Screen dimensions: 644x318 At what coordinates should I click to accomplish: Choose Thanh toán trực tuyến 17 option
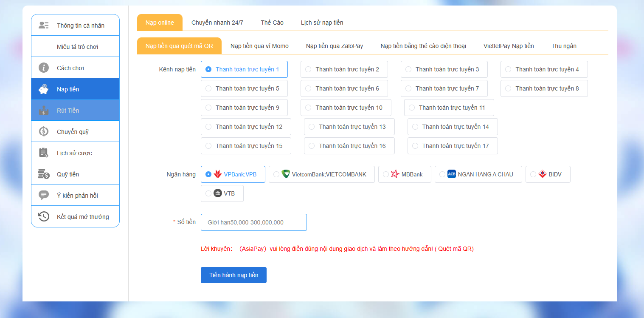coord(452,146)
